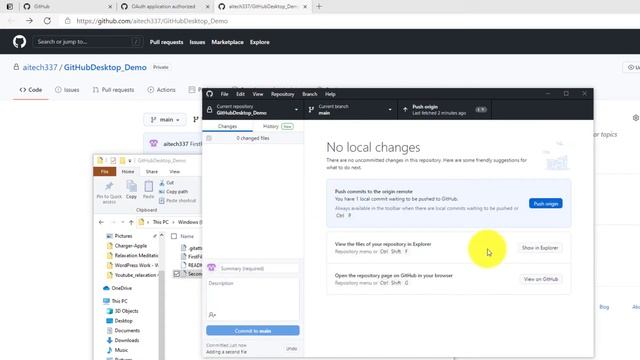Screen dimensions: 640x360
Task: Expand the Current branch dropdown
Action: (x=351, y=109)
